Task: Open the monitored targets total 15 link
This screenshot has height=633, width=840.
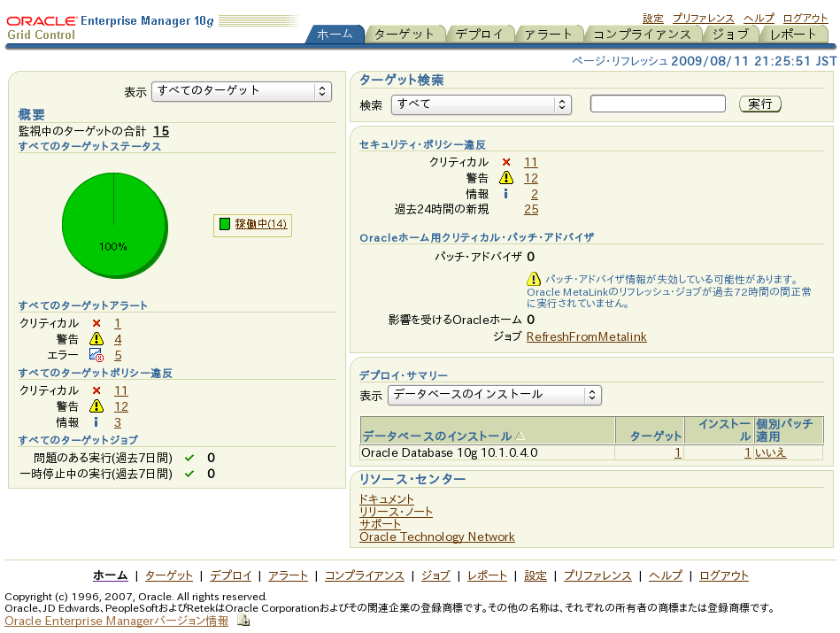Action: [x=161, y=131]
